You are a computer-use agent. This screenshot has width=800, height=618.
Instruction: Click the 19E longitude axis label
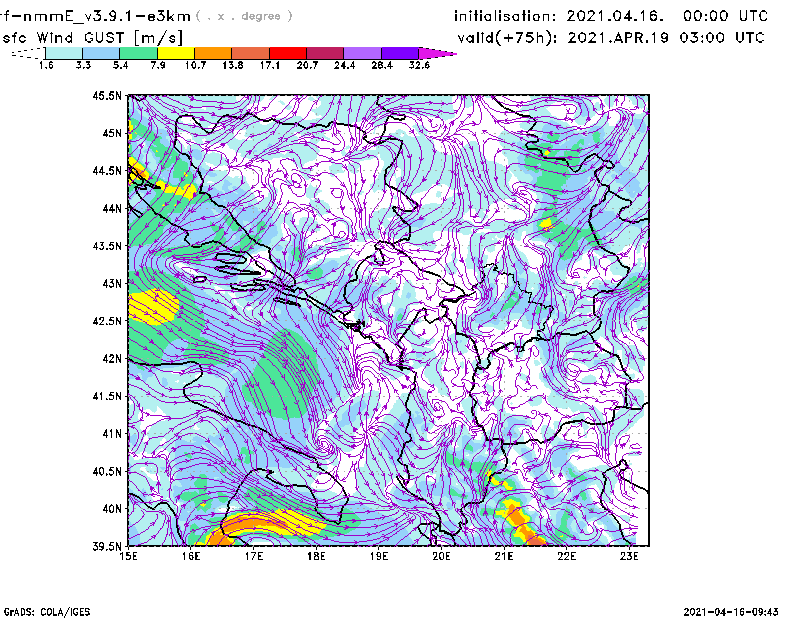tap(379, 556)
